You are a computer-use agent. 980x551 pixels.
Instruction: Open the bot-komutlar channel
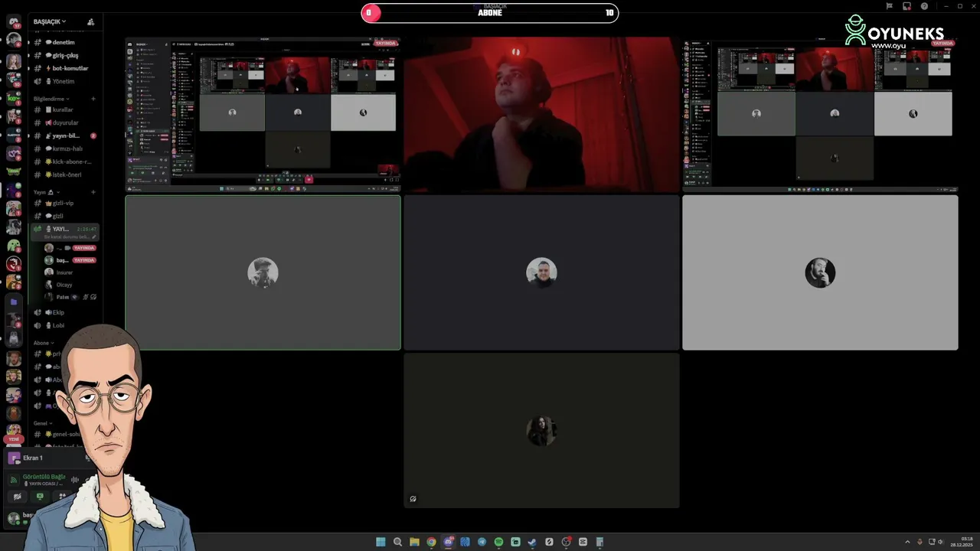click(x=65, y=68)
